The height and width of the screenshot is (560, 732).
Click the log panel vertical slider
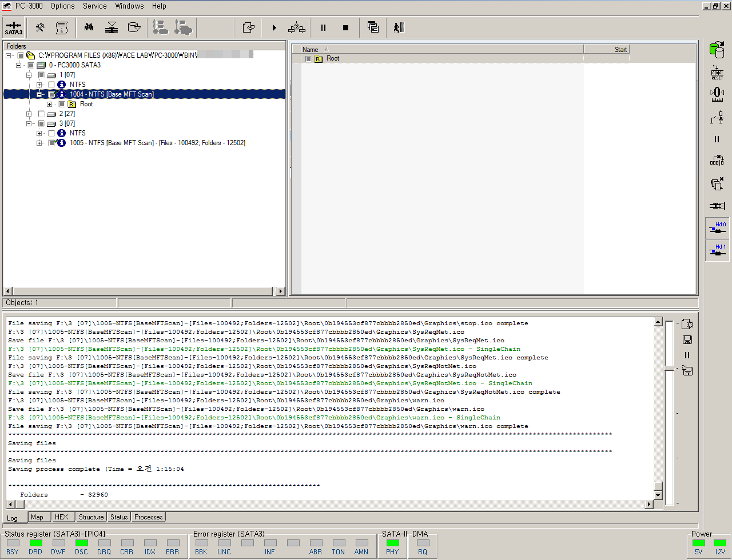click(669, 369)
